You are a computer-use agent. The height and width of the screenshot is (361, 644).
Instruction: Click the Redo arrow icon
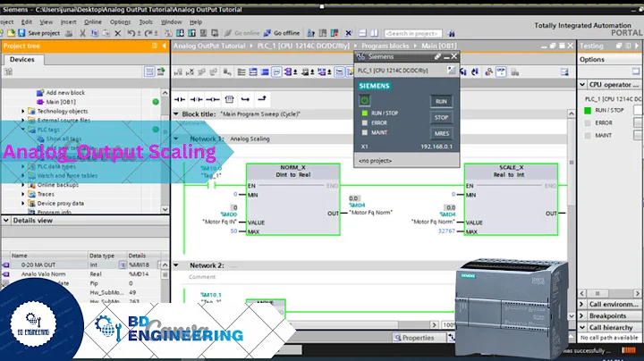pos(148,33)
